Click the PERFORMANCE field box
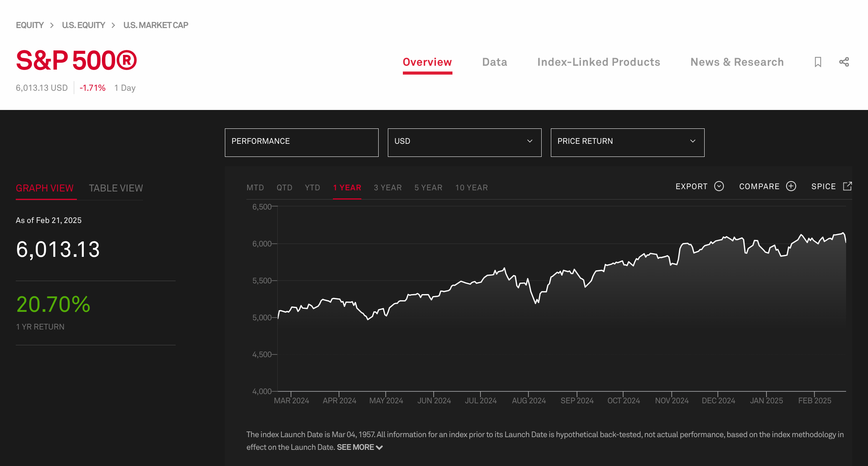868x466 pixels. point(301,142)
